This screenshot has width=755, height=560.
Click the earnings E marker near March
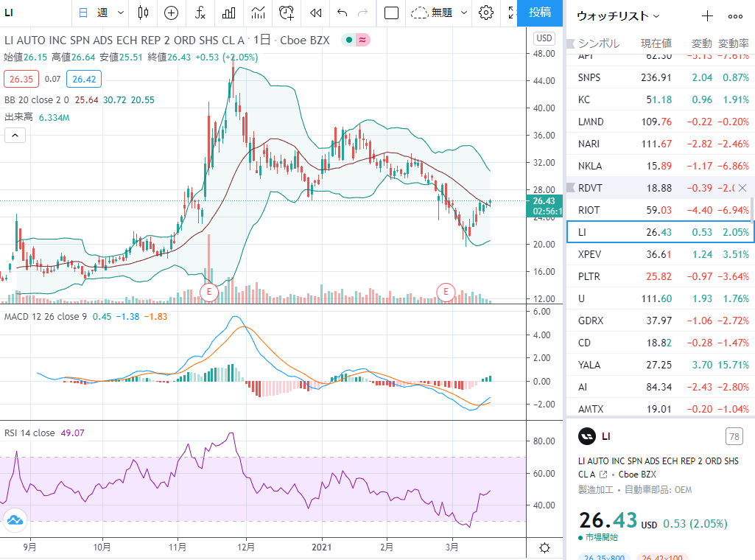click(x=446, y=292)
